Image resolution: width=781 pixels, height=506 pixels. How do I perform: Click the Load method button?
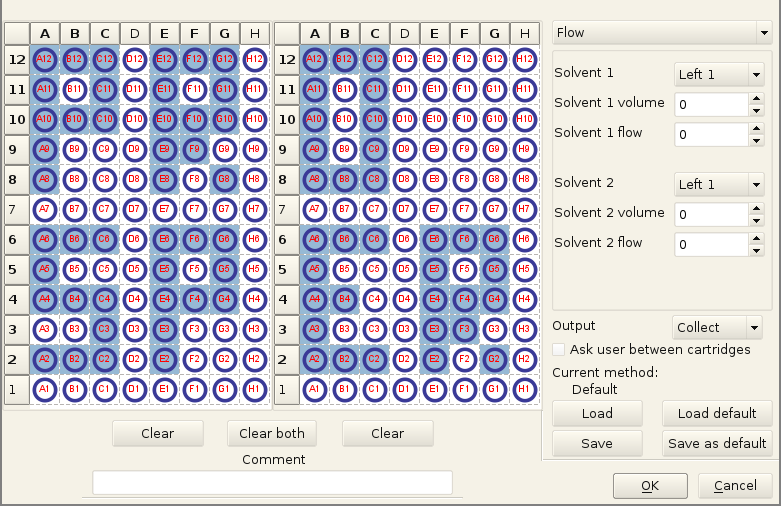click(x=597, y=413)
